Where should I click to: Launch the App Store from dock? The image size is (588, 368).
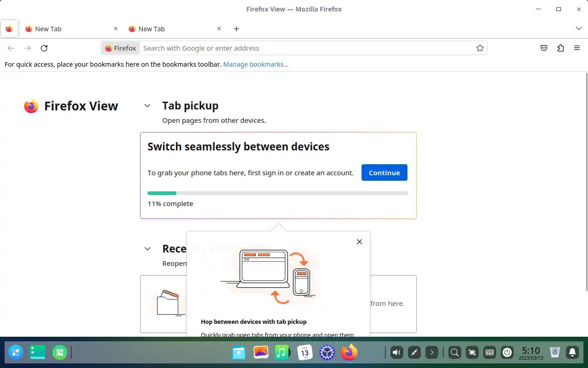[239, 353]
